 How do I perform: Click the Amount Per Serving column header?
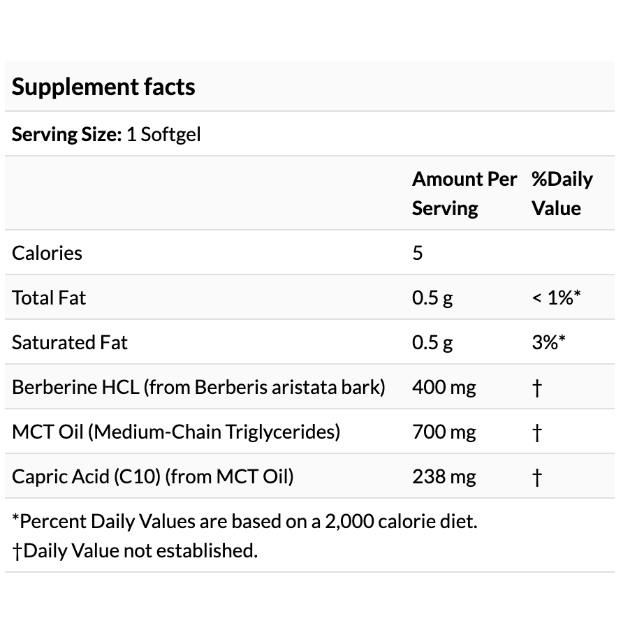click(464, 193)
